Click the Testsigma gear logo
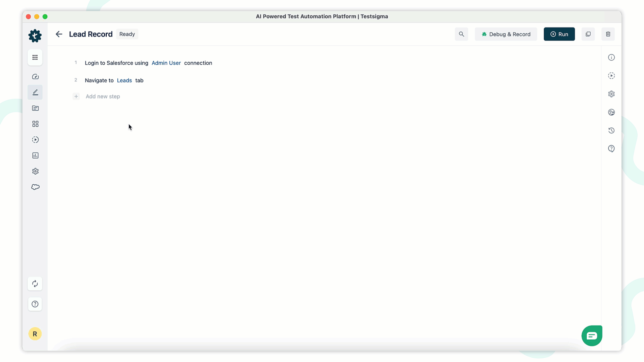Viewport: 644px width, 362px height. [x=35, y=36]
